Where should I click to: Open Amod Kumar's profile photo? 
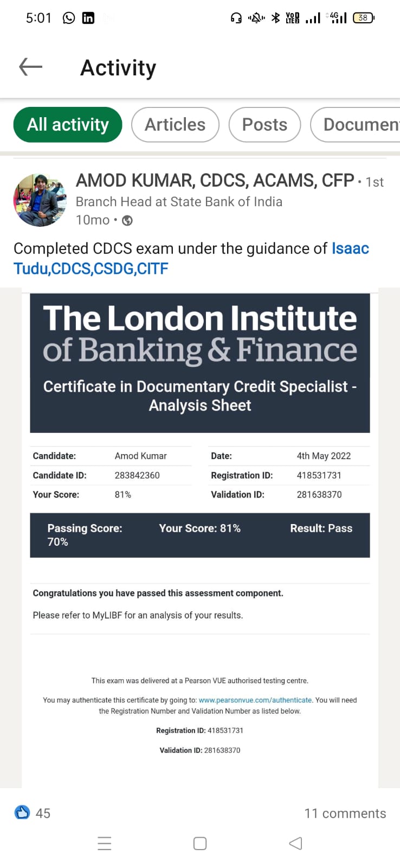pyautogui.click(x=40, y=200)
